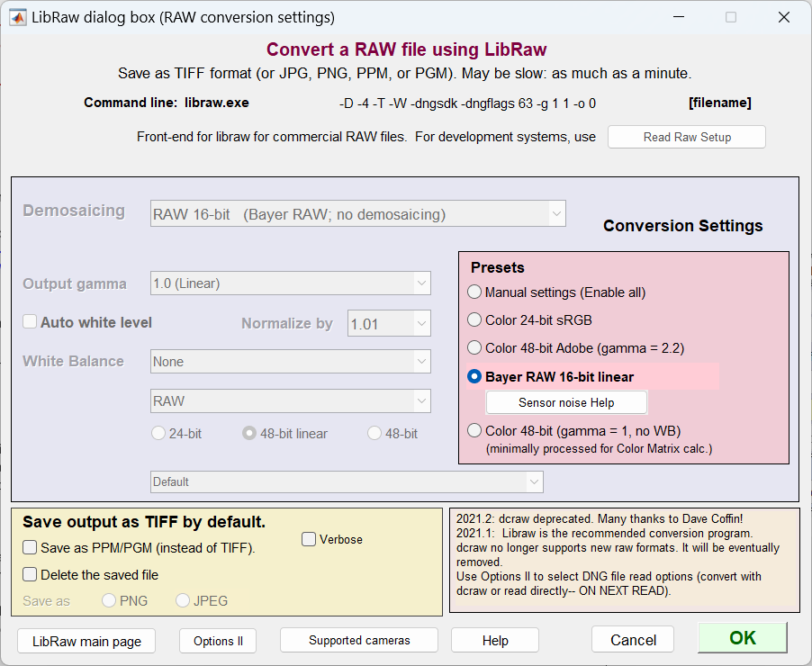This screenshot has height=666, width=812.
Task: Open the dropdown currently set to Default
Action: (347, 481)
